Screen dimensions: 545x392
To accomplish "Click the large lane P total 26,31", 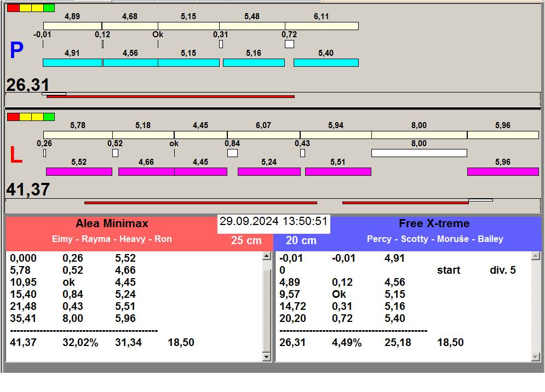I will [28, 85].
